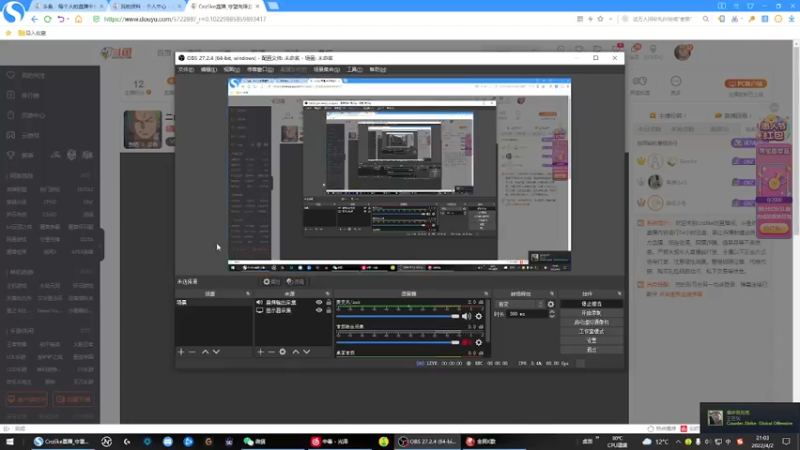Open the OBS Help menu
Screen dimensions: 800x450
[378, 69]
